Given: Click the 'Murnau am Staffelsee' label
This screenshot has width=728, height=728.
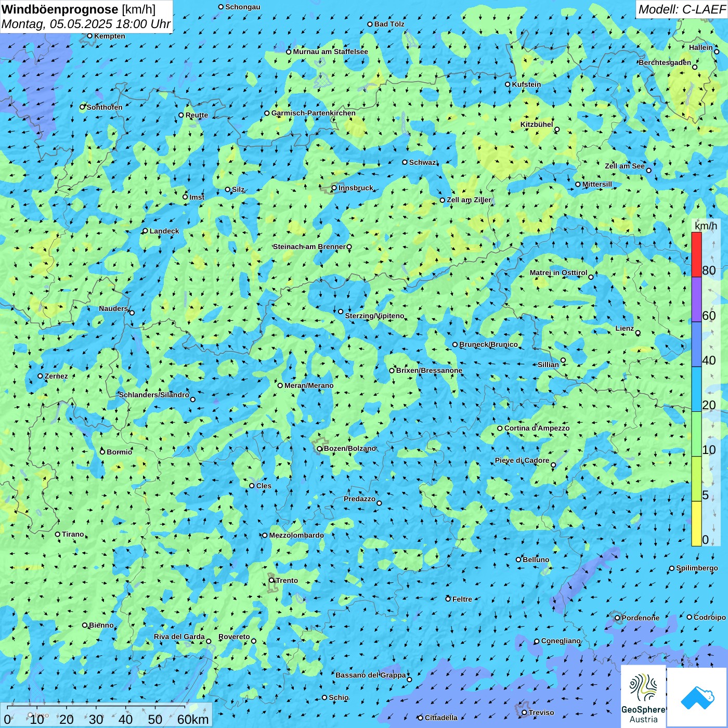Looking at the screenshot, I should [x=330, y=51].
